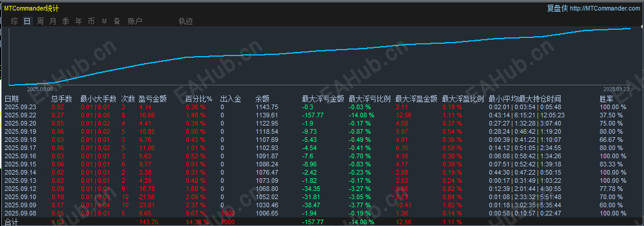Select the 年 yearly tab

[78, 22]
